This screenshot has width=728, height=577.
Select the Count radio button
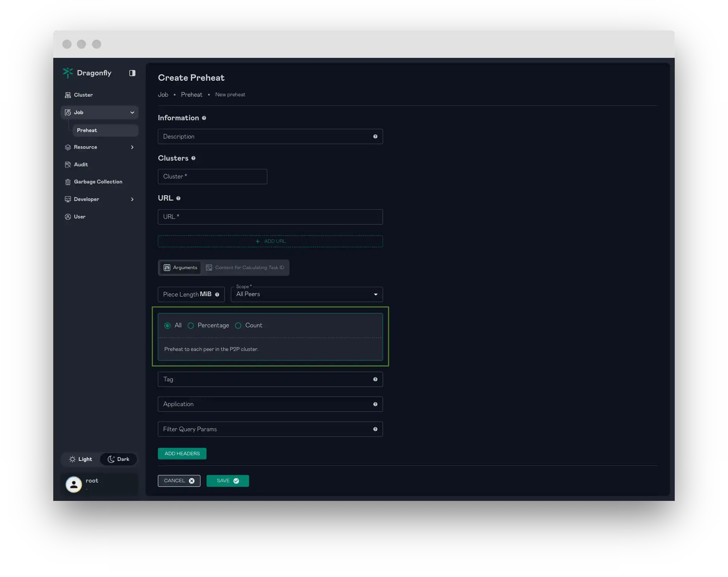238,325
